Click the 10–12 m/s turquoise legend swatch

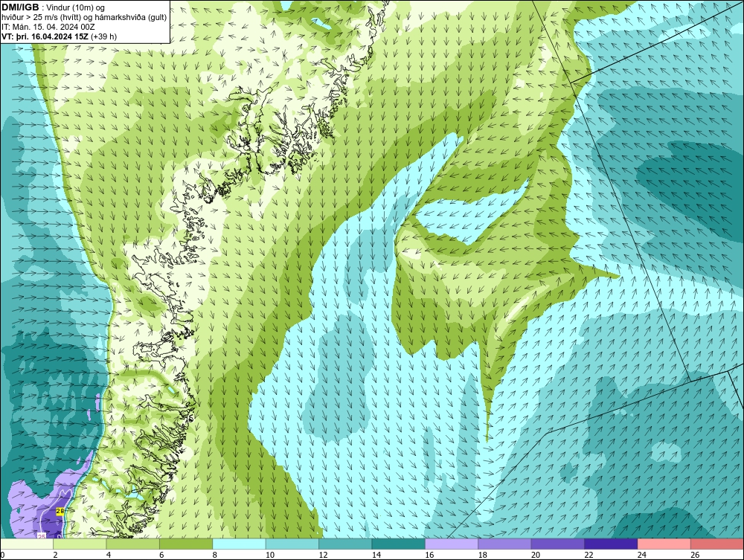292,544
